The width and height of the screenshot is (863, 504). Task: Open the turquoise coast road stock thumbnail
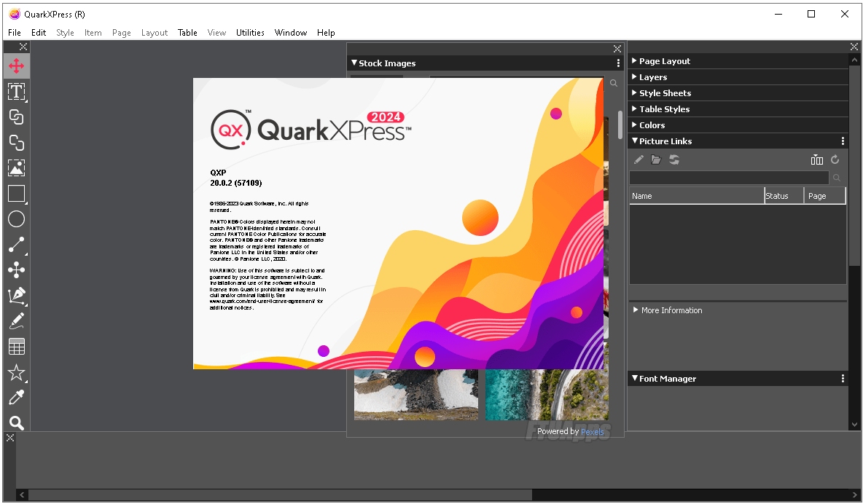(x=547, y=395)
